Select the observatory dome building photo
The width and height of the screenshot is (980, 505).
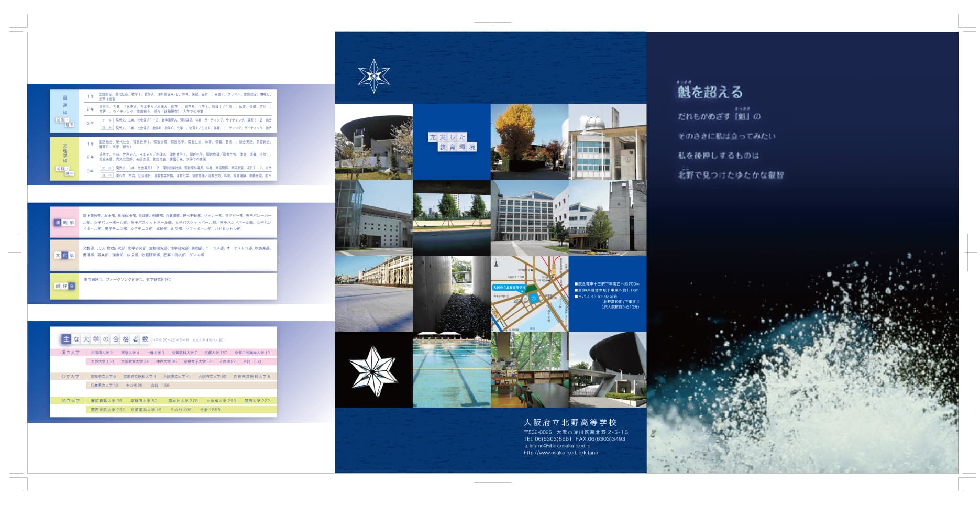click(x=607, y=141)
